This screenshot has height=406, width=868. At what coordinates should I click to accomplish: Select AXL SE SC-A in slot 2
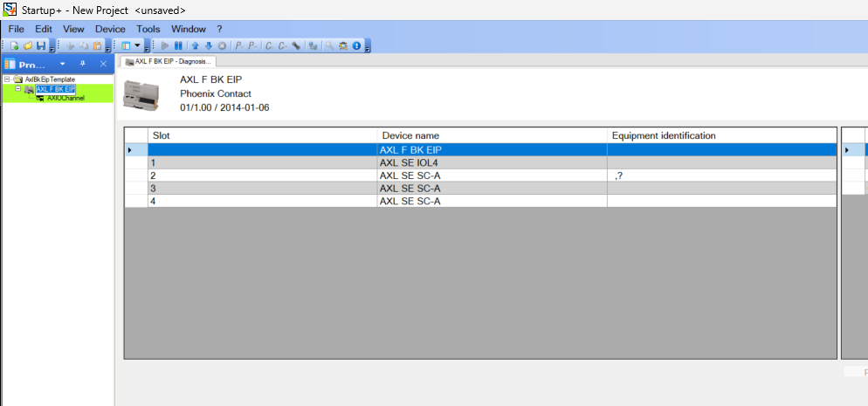[x=493, y=175]
